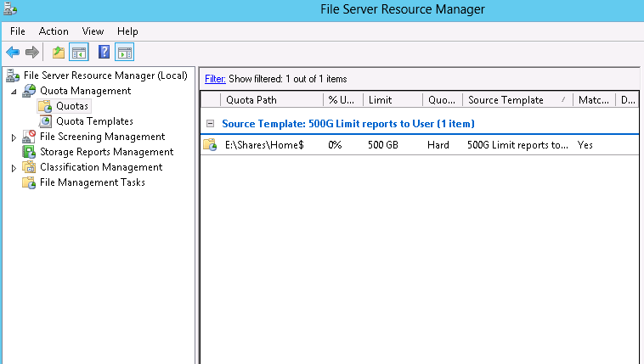Collapse the Quota Management tree node
Image resolution: width=644 pixels, height=364 pixels.
14,91
